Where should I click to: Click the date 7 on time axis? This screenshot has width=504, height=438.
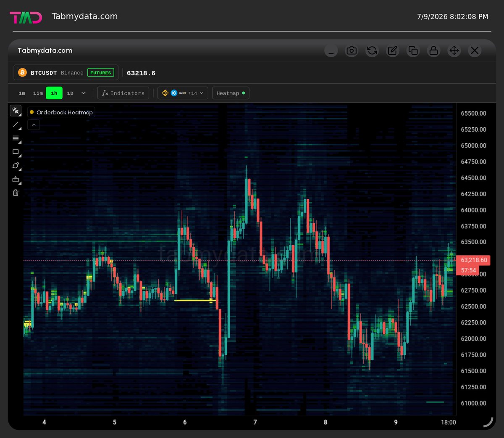255,422
